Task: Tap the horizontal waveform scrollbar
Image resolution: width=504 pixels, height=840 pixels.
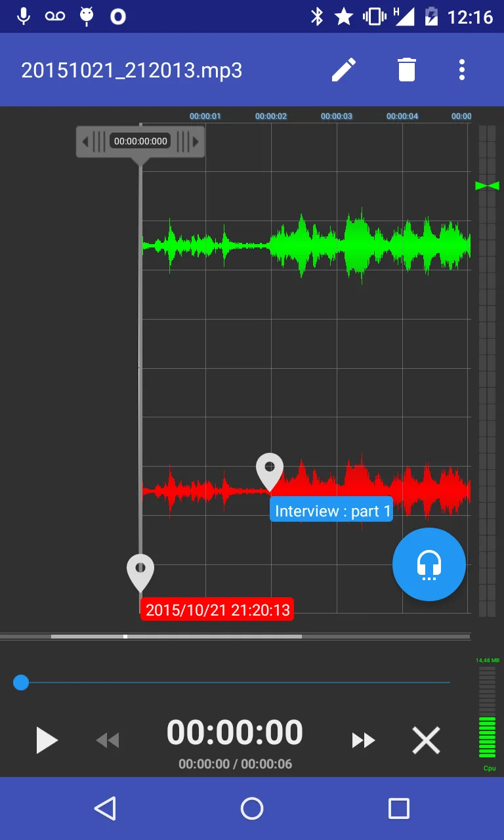Action: pos(176,637)
